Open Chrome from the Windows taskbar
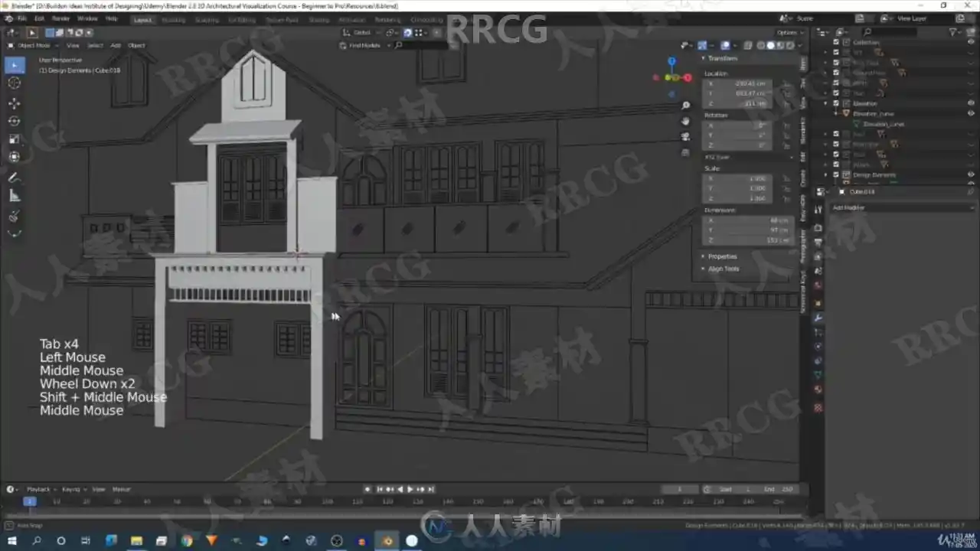Screen dimensions: 980x551 [187, 541]
